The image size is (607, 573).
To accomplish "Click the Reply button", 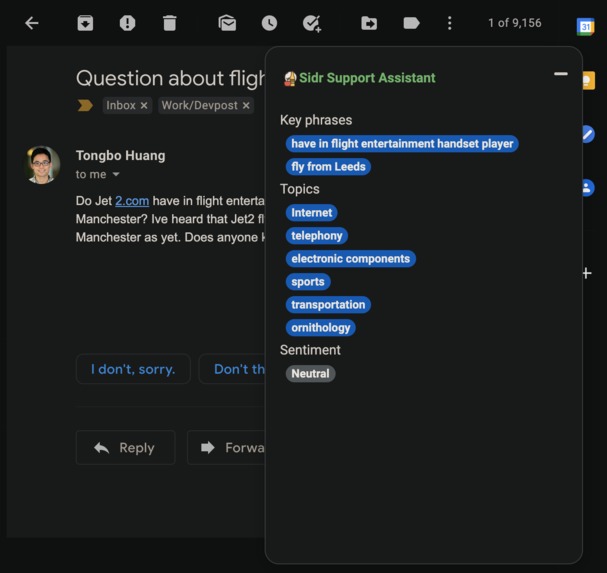I will pos(126,448).
